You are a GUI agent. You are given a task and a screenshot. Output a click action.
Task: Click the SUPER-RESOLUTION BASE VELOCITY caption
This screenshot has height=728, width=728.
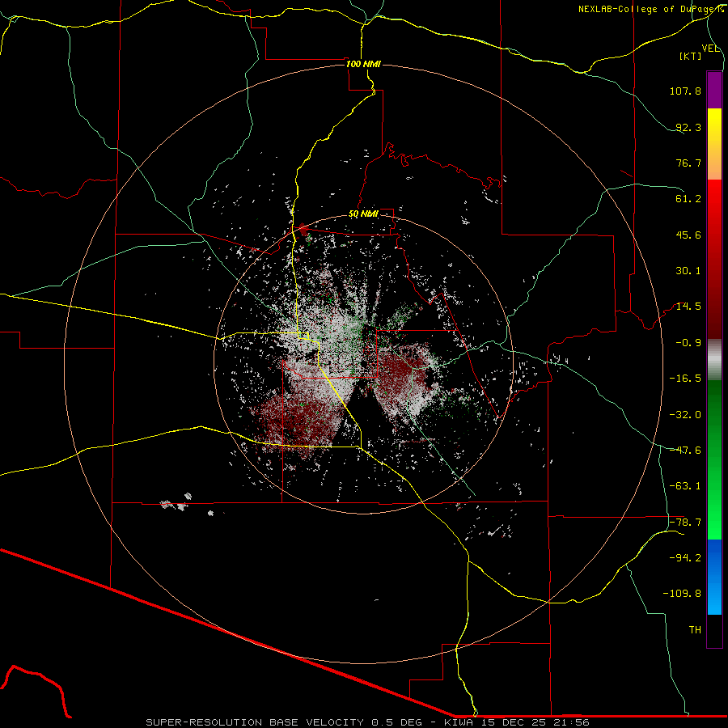coord(255,722)
